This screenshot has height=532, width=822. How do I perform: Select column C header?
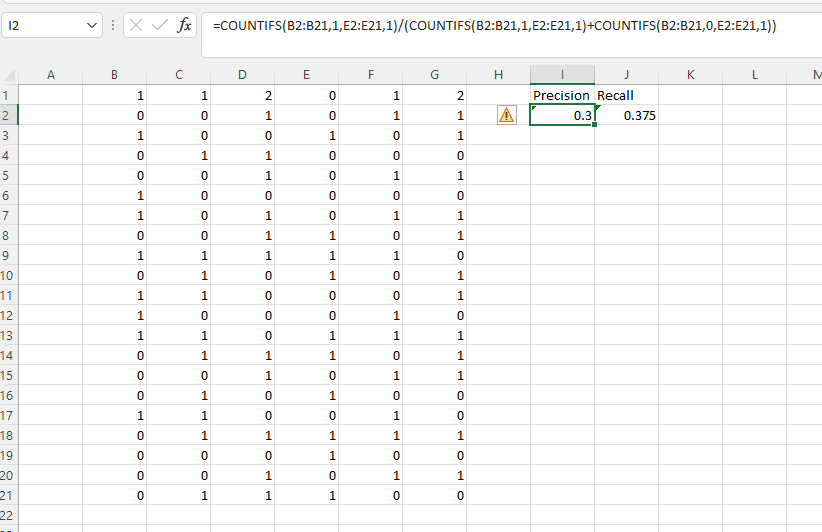(x=179, y=75)
